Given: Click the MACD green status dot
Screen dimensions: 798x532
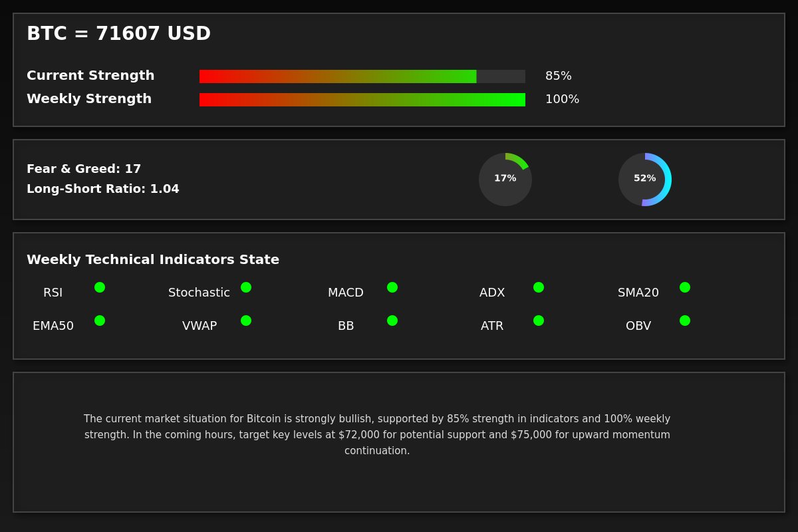Looking at the screenshot, I should click(392, 287).
